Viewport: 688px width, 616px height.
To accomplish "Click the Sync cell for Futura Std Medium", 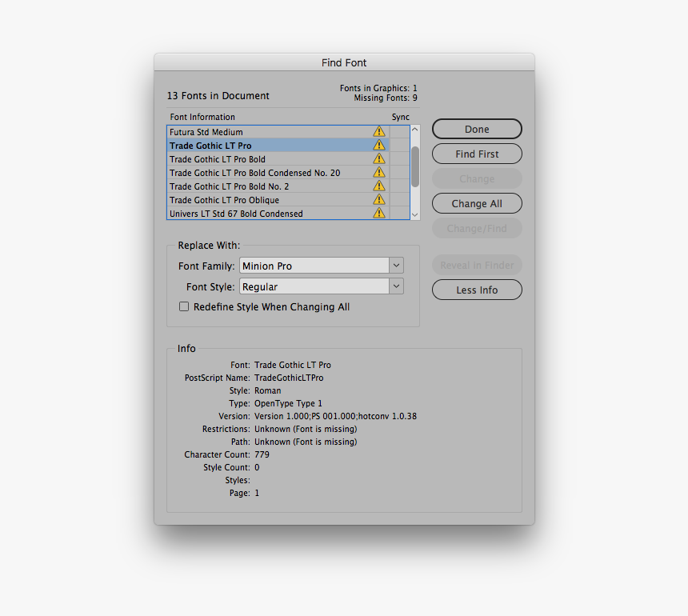I will tap(400, 132).
